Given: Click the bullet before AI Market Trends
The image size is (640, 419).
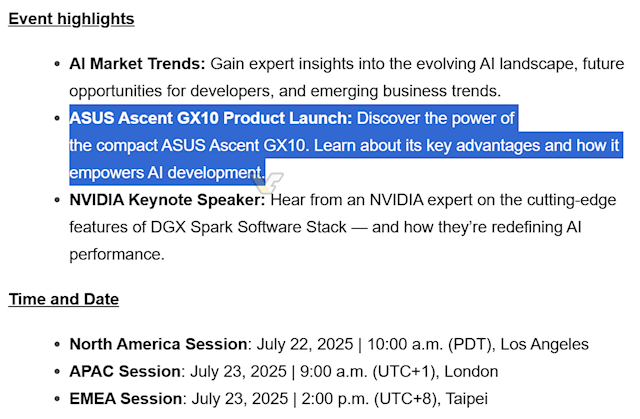Looking at the screenshot, I should click(57, 64).
